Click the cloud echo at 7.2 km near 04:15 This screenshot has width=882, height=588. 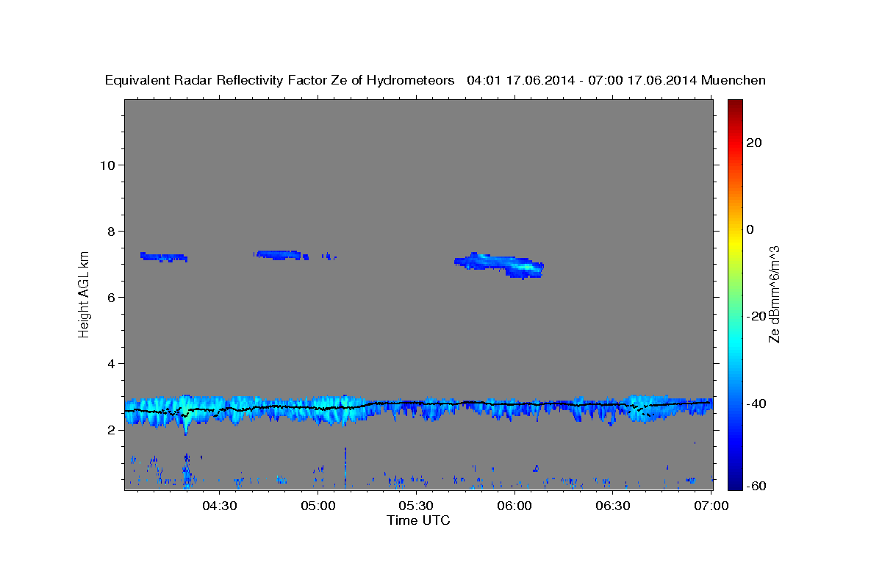coord(164,257)
